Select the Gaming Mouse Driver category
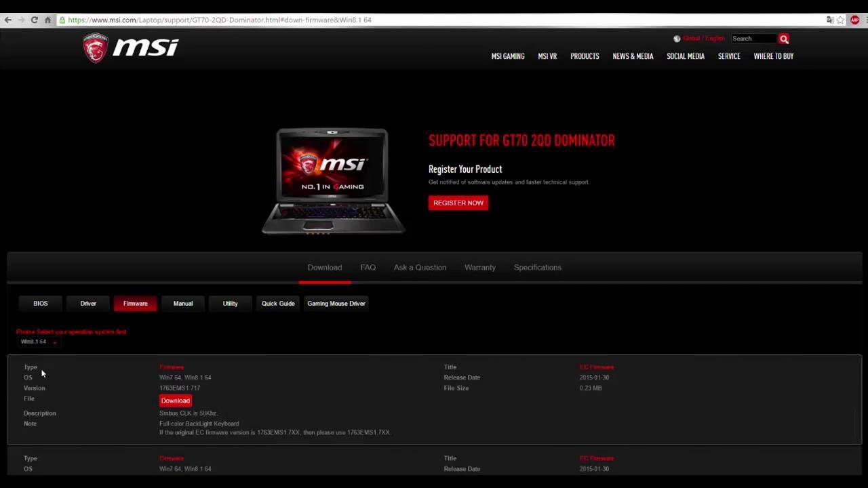This screenshot has width=868, height=488. [336, 304]
